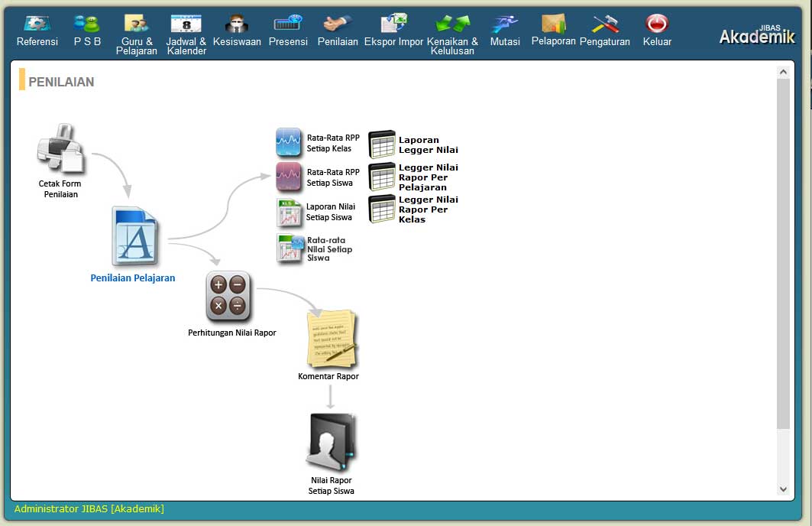Click Rata-rata Nilai Setiap Siswa text

[x=330, y=248]
